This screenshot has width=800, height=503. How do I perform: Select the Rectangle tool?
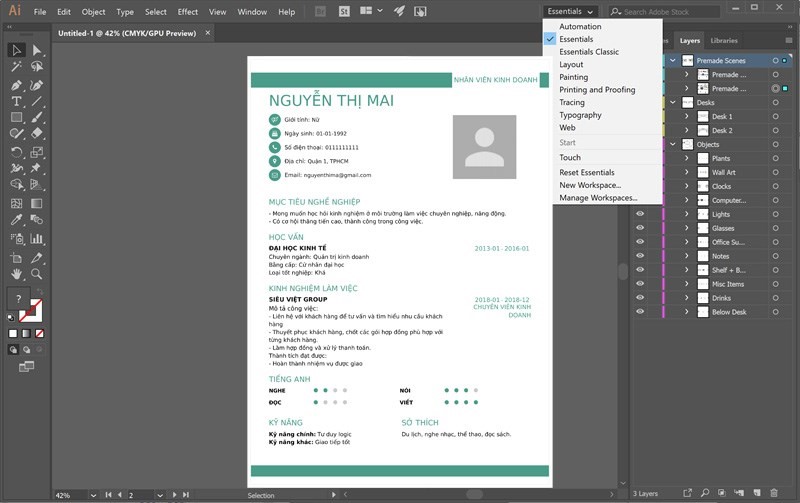pos(16,117)
